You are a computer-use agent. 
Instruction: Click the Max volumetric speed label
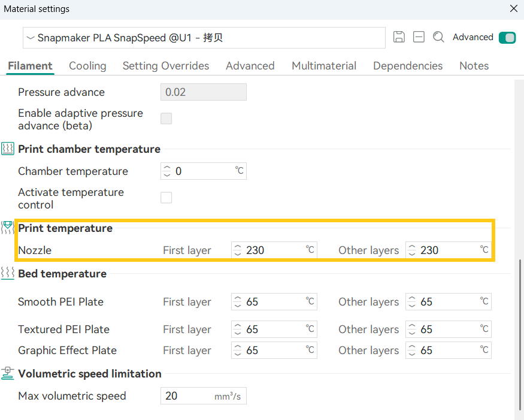tap(72, 396)
